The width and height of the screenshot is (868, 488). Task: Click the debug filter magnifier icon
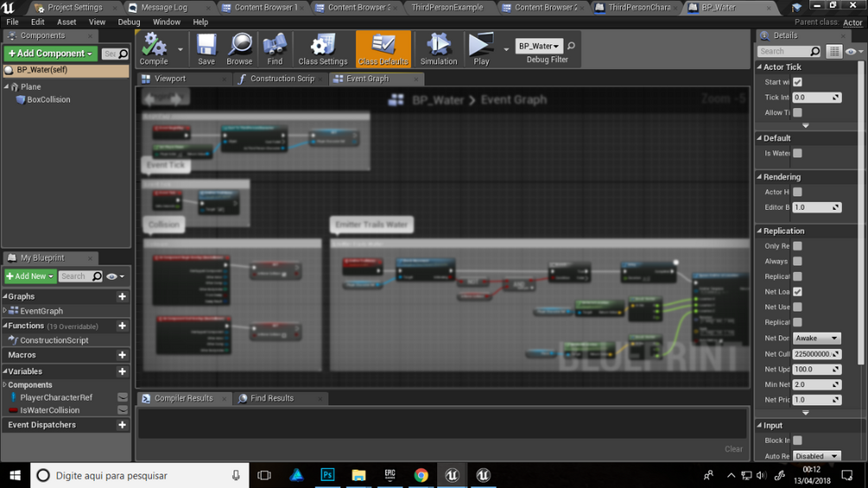571,46
